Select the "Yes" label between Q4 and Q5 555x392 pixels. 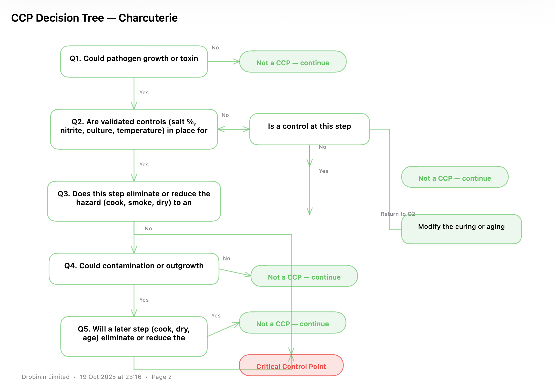tap(144, 300)
